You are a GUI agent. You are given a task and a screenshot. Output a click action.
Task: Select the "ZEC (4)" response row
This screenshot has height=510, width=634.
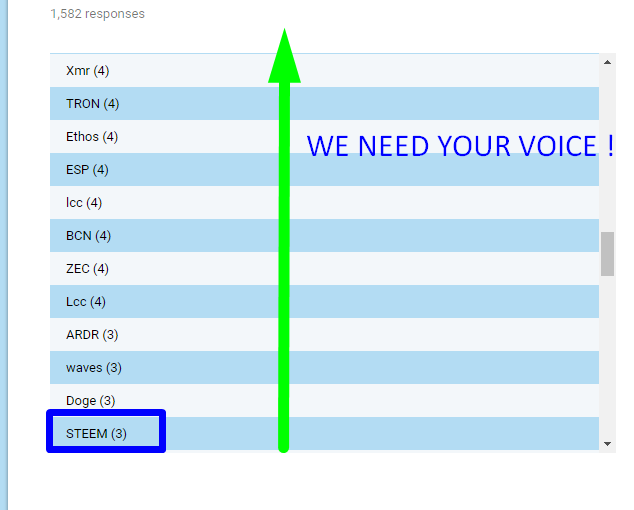[x=324, y=269]
